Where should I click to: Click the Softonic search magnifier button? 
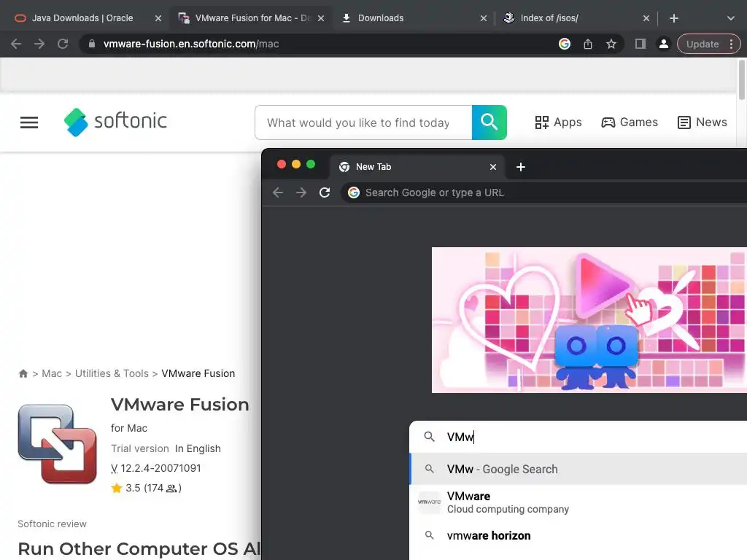pos(489,122)
